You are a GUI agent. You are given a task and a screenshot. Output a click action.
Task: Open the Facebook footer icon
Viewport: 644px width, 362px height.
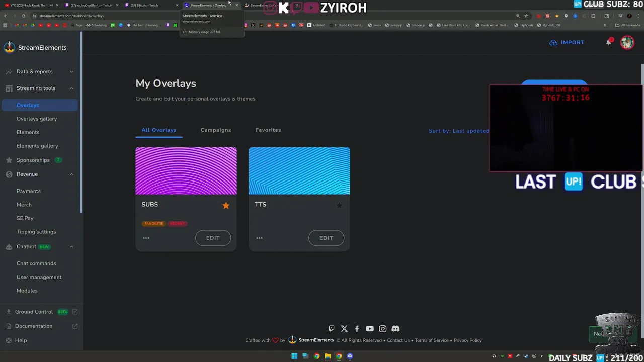[x=357, y=329]
